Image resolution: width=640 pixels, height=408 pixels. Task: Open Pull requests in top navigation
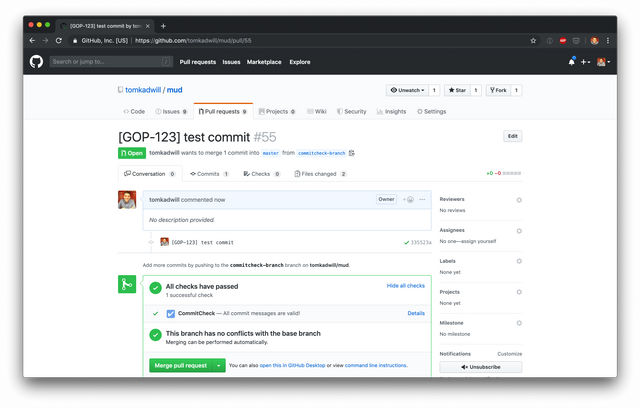click(198, 62)
